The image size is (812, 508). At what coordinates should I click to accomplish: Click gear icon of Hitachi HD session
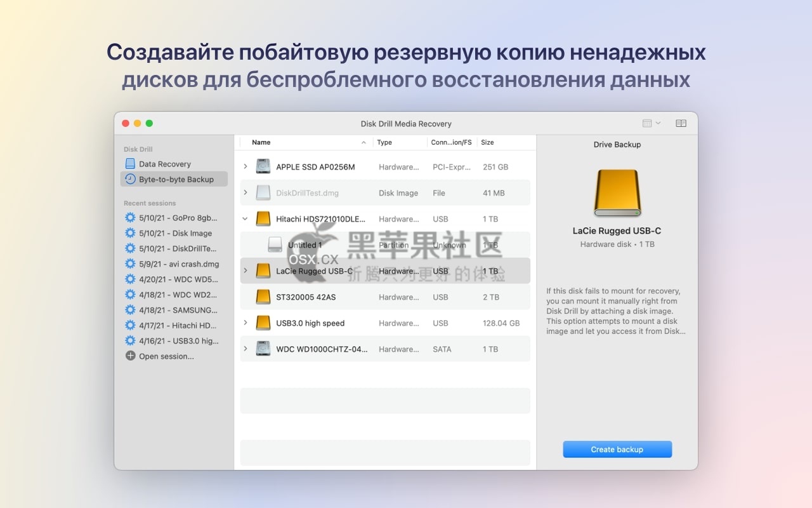tap(130, 325)
